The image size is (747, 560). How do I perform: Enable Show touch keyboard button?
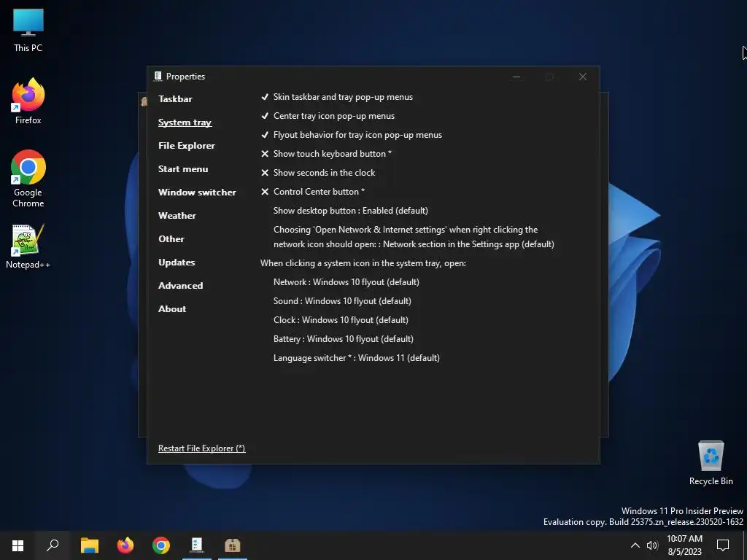tap(326, 154)
